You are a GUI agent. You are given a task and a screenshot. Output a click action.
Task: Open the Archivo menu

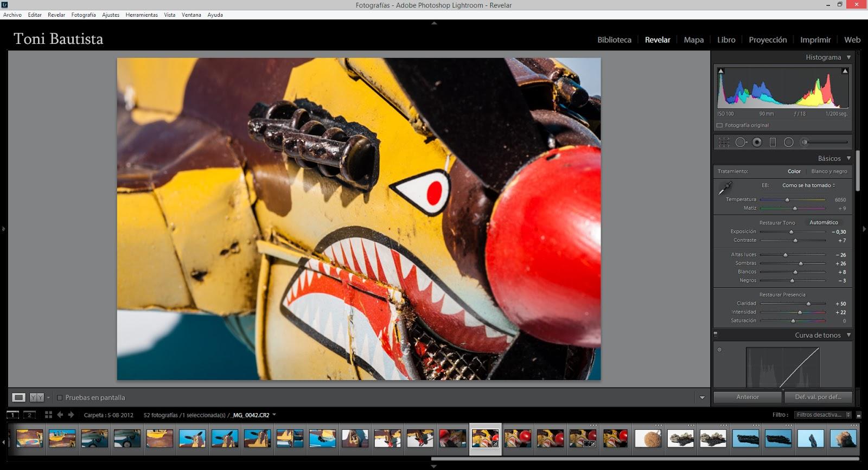pos(12,15)
